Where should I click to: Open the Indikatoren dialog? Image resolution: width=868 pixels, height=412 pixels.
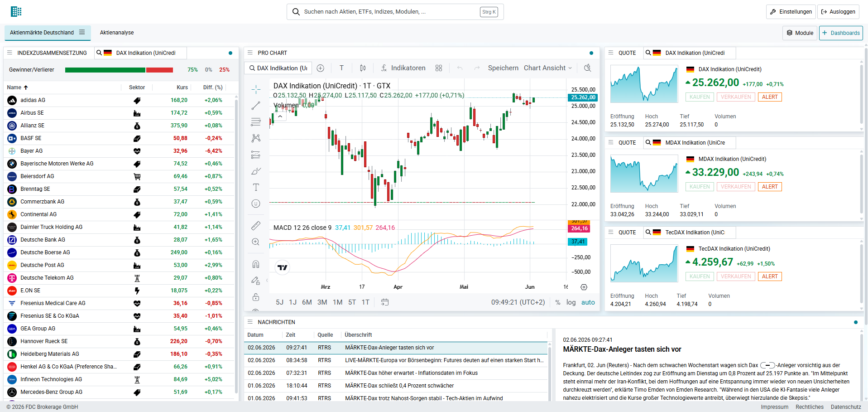(403, 68)
